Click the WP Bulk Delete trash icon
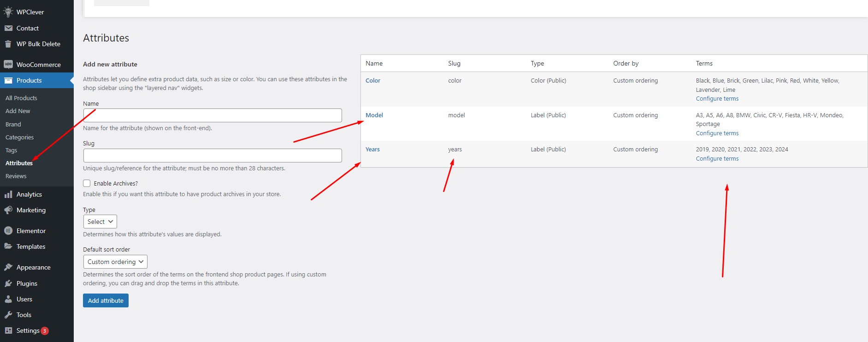 click(8, 44)
